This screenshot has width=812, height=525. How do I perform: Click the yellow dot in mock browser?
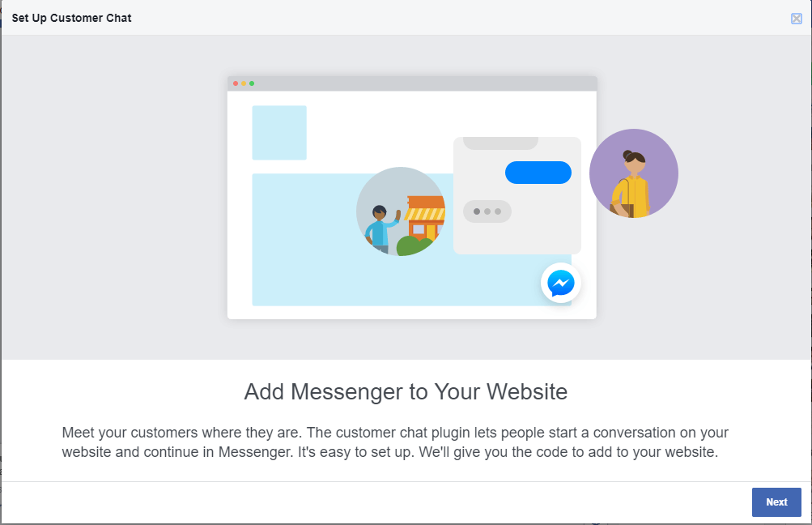coord(244,83)
